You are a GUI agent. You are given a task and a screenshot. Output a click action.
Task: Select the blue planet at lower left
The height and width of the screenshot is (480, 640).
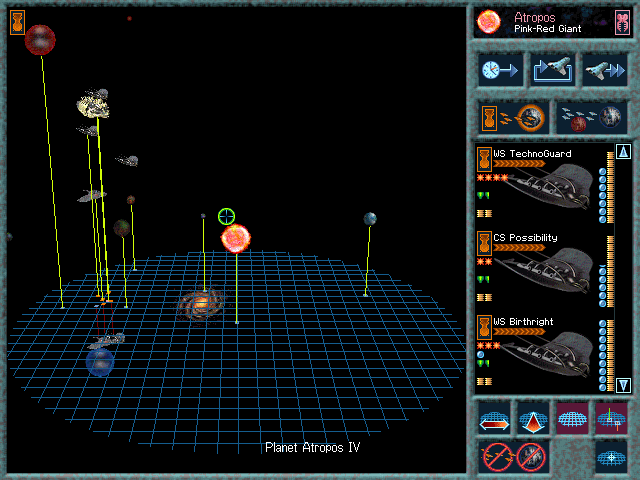100,362
